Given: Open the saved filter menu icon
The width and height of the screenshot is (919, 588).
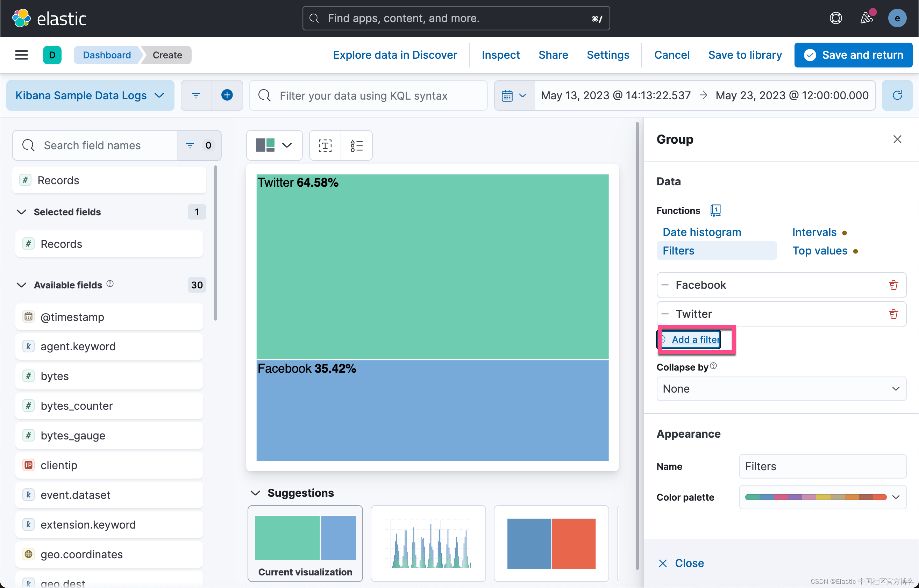Looking at the screenshot, I should pos(196,95).
